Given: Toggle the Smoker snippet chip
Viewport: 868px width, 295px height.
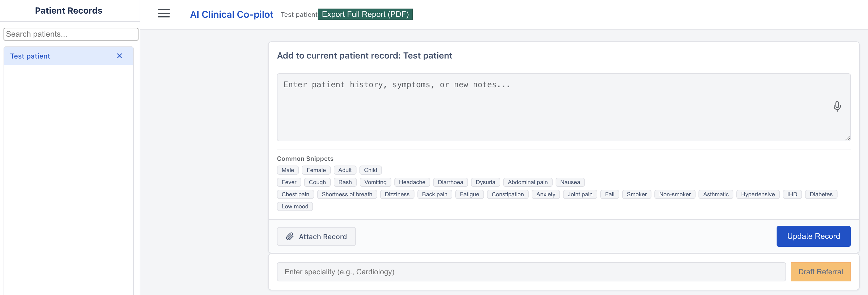Looking at the screenshot, I should click(x=637, y=194).
